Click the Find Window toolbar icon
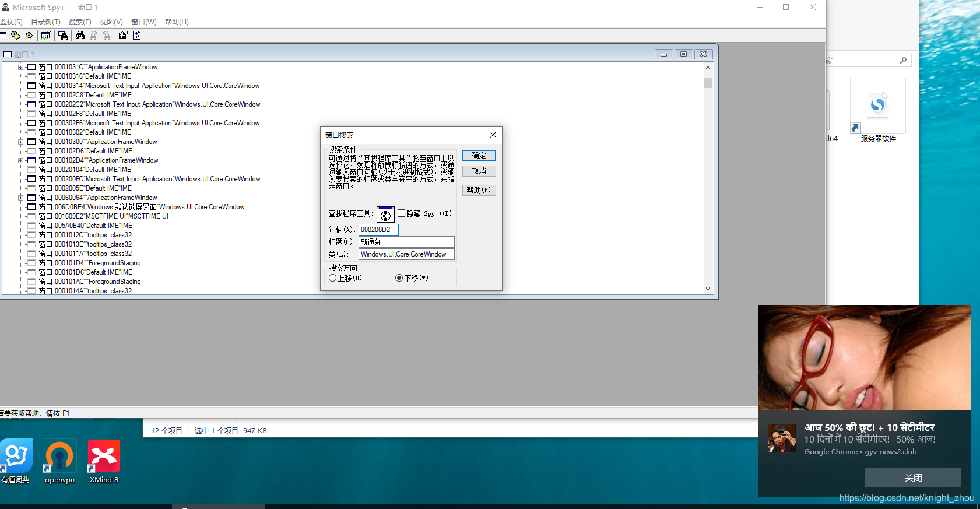This screenshot has width=980, height=509. [63, 36]
